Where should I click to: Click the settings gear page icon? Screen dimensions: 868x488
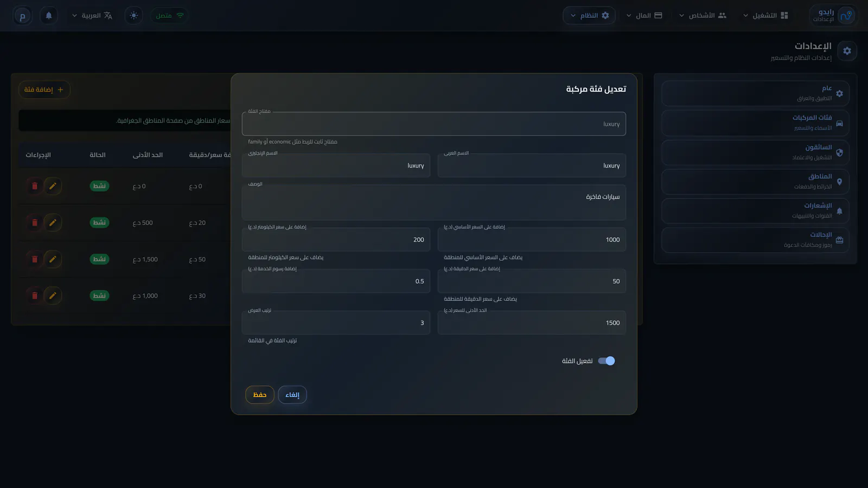point(847,51)
